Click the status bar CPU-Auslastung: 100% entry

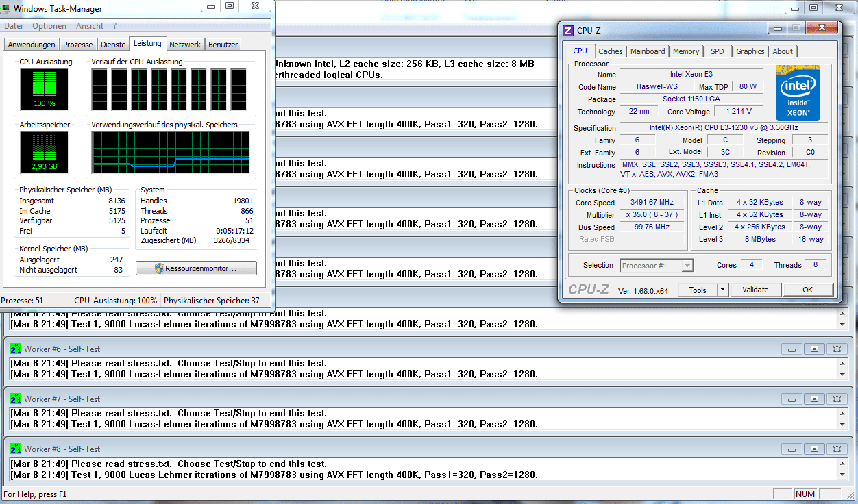click(x=115, y=301)
